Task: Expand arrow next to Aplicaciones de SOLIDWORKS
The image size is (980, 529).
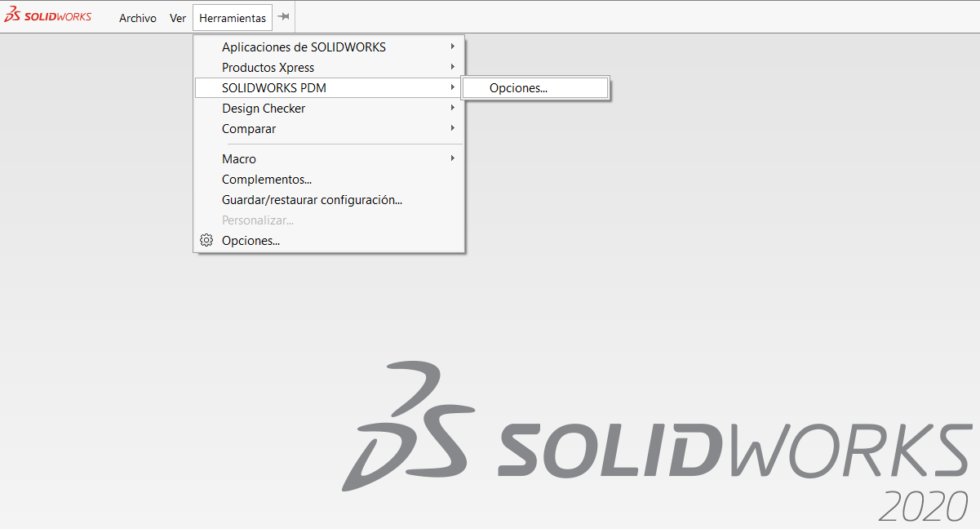Action: 452,47
